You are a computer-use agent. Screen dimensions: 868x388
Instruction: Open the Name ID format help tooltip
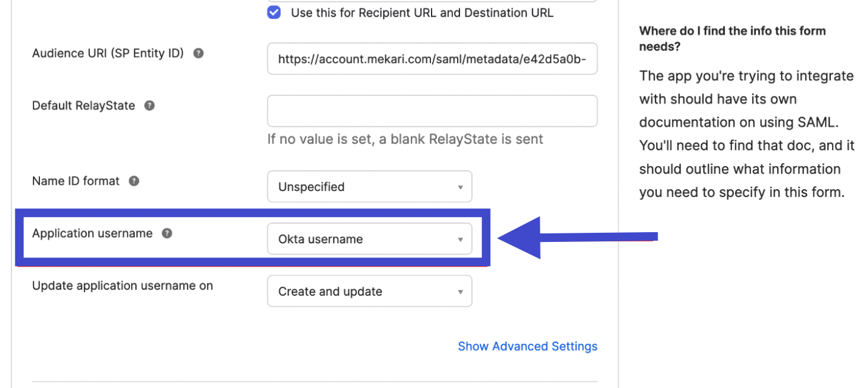(x=134, y=181)
